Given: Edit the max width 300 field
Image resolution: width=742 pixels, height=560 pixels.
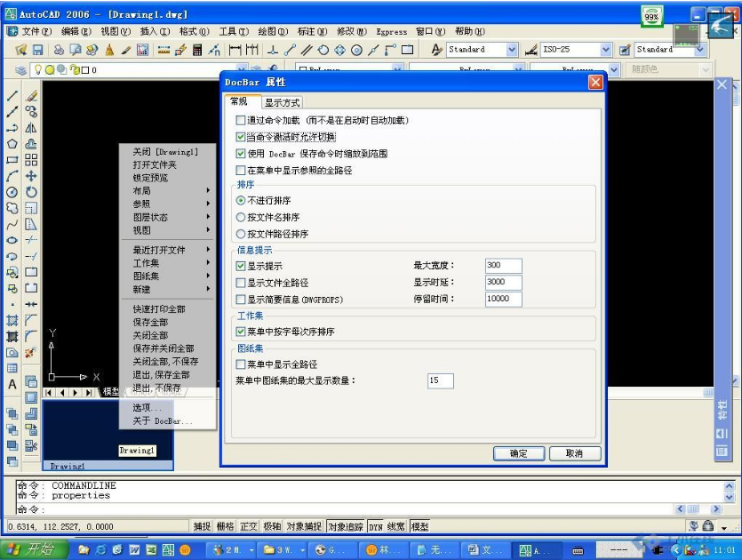Looking at the screenshot, I should [504, 266].
